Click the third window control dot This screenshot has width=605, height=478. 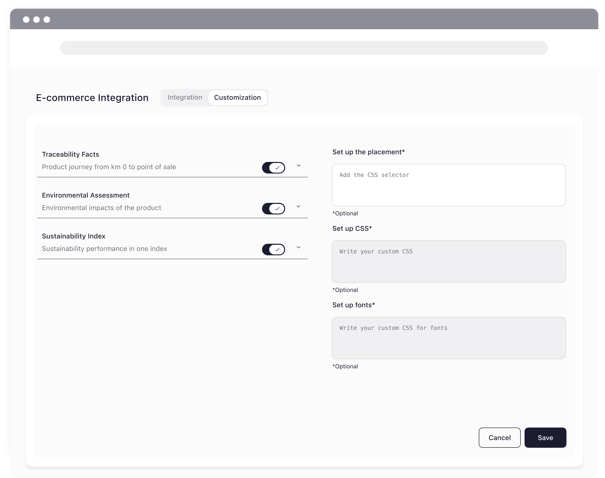click(x=47, y=20)
